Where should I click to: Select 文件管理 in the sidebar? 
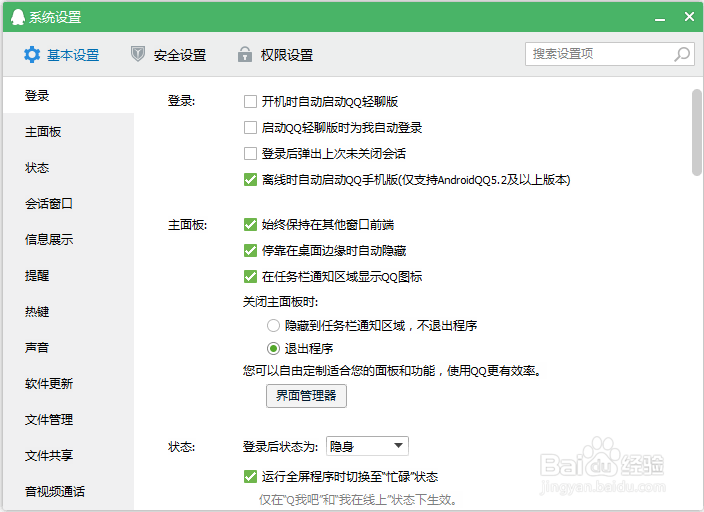click(x=68, y=419)
